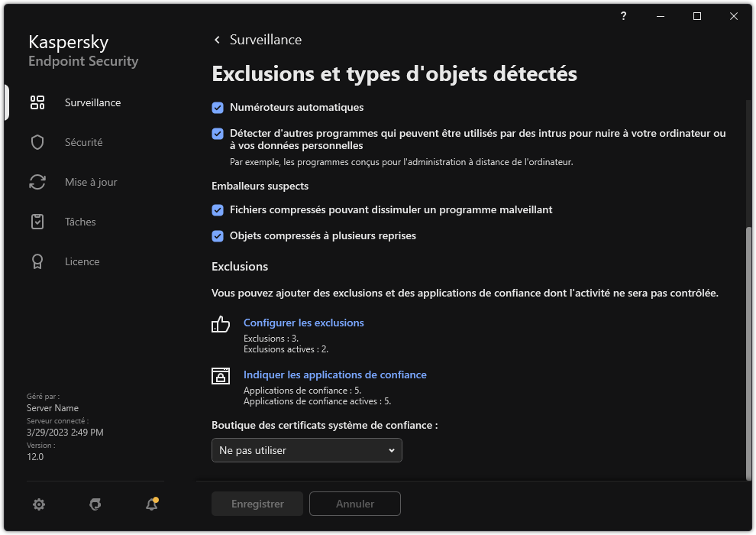Uncheck détection d'autres programmes utilisés par des intrus
This screenshot has width=756, height=535.
pos(217,133)
